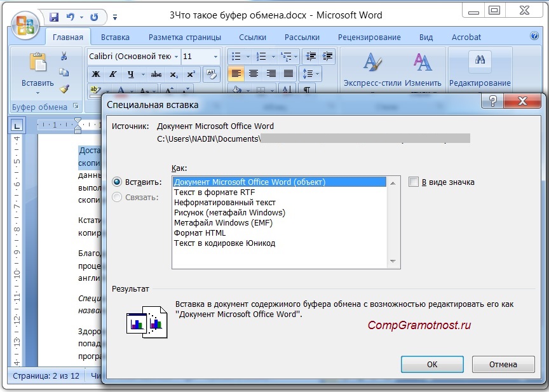
Task: Click the tab stop selector beside the ruler
Action: click(17, 125)
